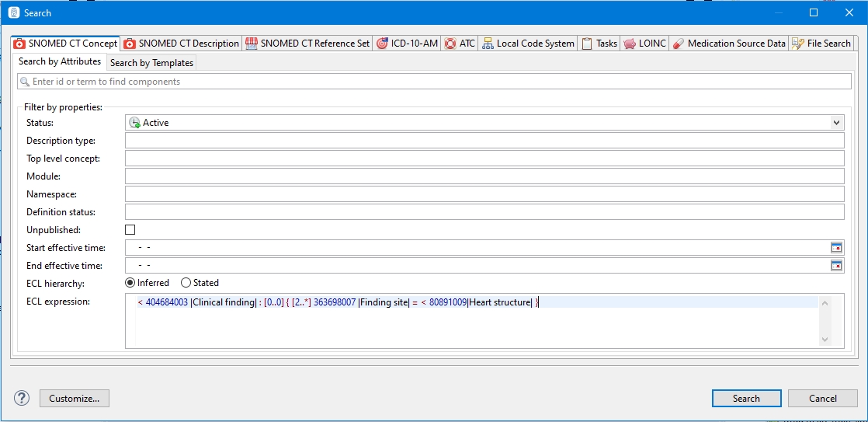
Task: Select the Inferred ECL hierarchy option
Action: click(130, 283)
